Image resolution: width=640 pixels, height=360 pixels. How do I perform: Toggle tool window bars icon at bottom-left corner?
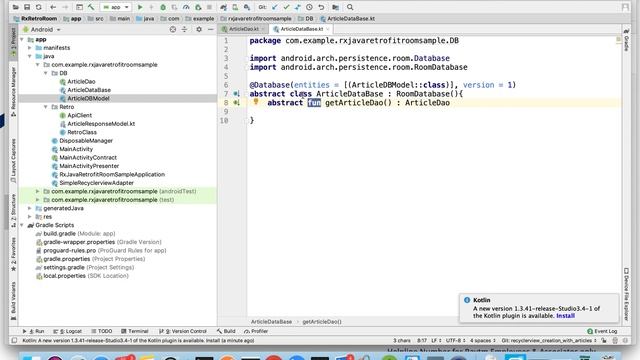(x=14, y=340)
